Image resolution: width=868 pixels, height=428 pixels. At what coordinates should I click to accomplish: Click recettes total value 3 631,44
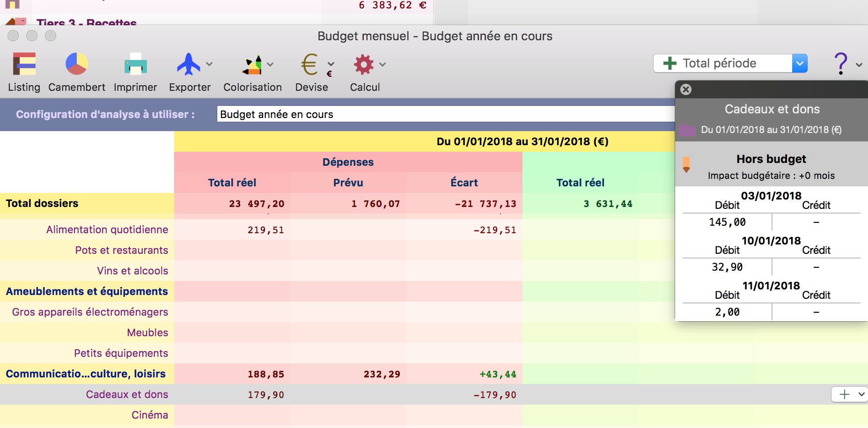tap(608, 204)
